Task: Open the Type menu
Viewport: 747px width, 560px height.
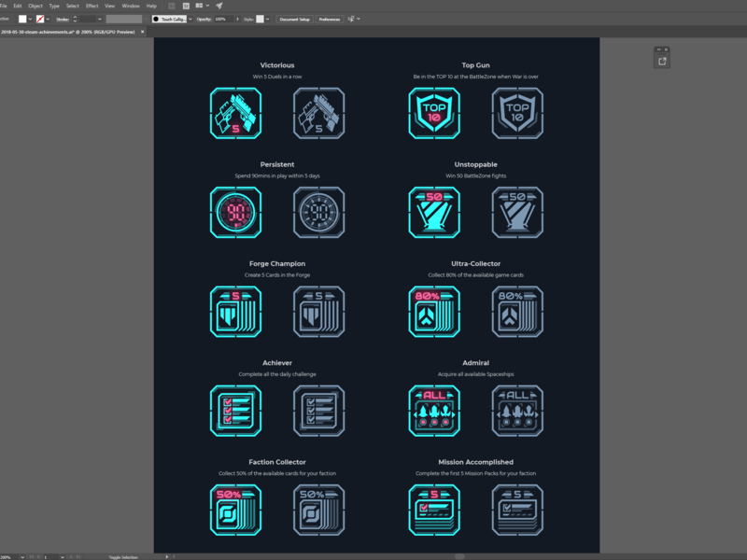Action: coord(54,6)
